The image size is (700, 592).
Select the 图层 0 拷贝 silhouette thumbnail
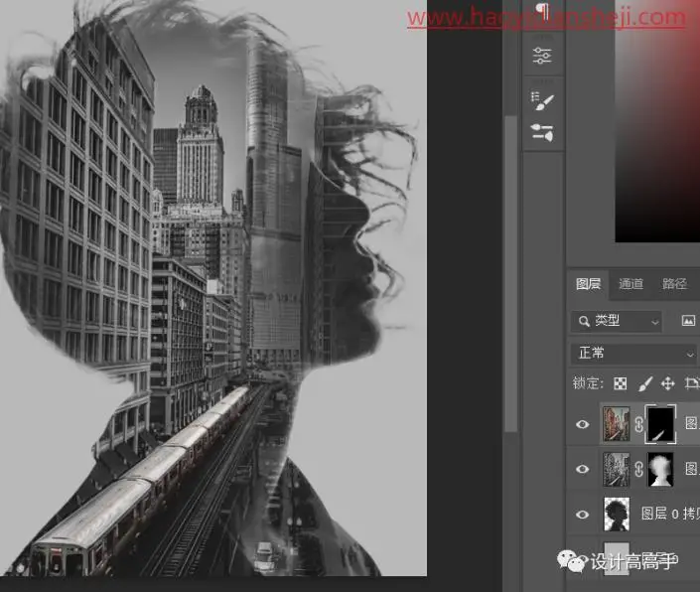click(x=617, y=515)
